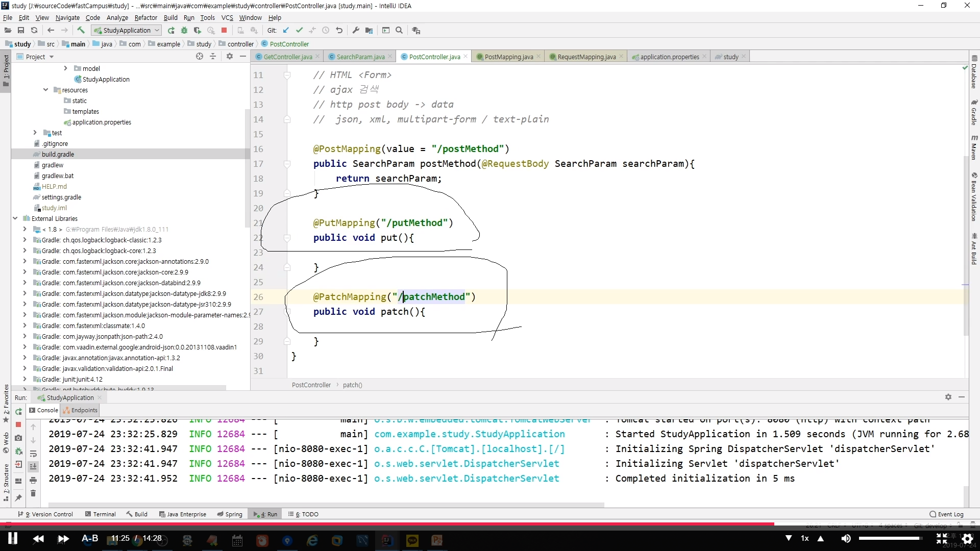The width and height of the screenshot is (980, 551).
Task: Open the Refactor menu
Action: pos(145,17)
